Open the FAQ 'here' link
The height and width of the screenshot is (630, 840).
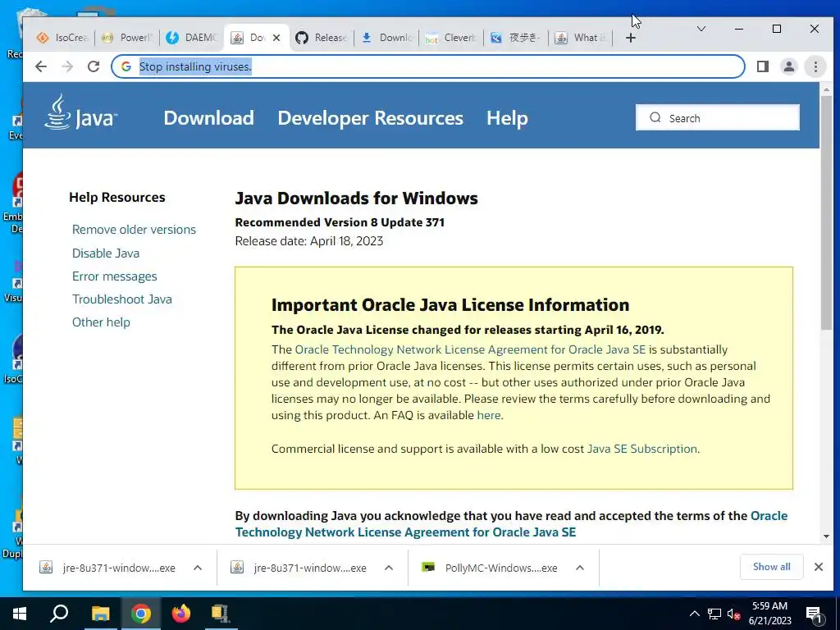489,415
